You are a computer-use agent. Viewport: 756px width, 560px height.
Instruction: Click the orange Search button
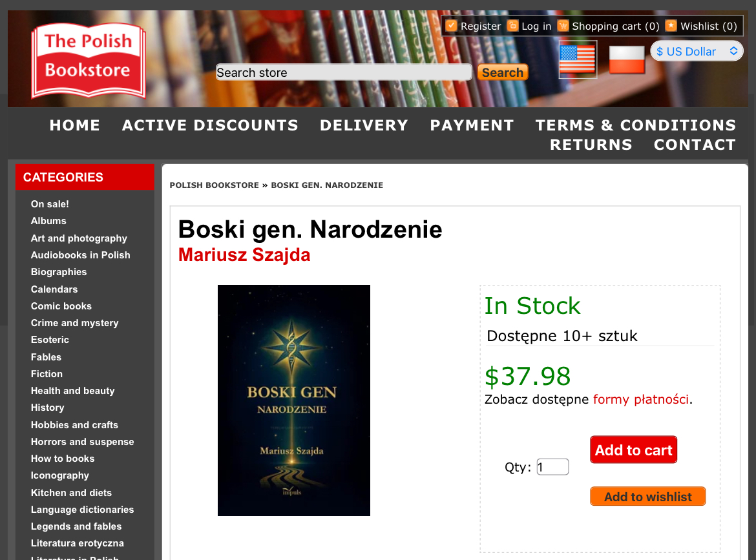tap(503, 72)
